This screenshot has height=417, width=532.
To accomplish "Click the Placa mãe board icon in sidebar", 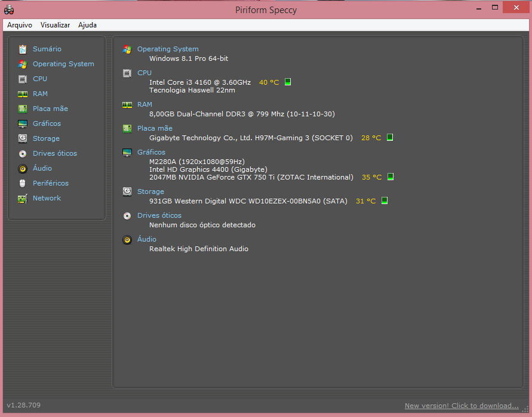I will click(x=23, y=109).
